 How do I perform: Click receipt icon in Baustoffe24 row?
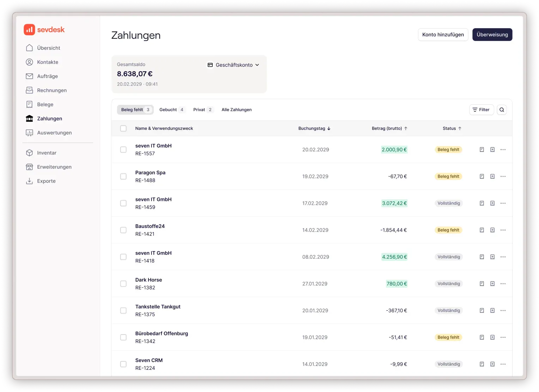(x=482, y=230)
